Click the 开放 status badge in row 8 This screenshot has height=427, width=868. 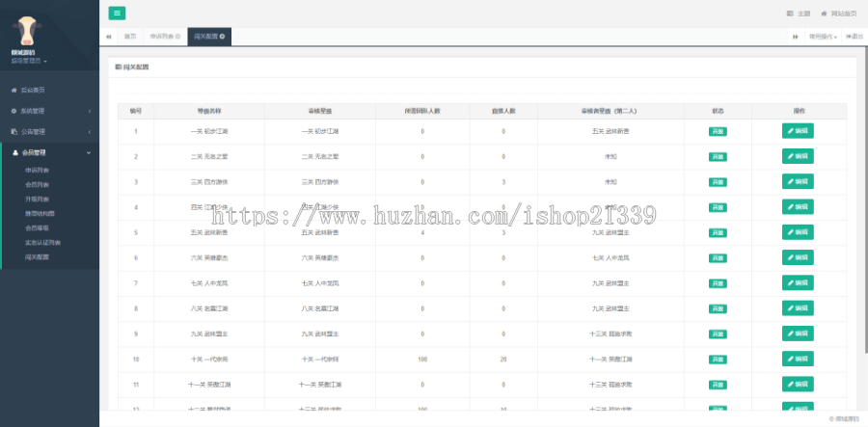point(718,309)
